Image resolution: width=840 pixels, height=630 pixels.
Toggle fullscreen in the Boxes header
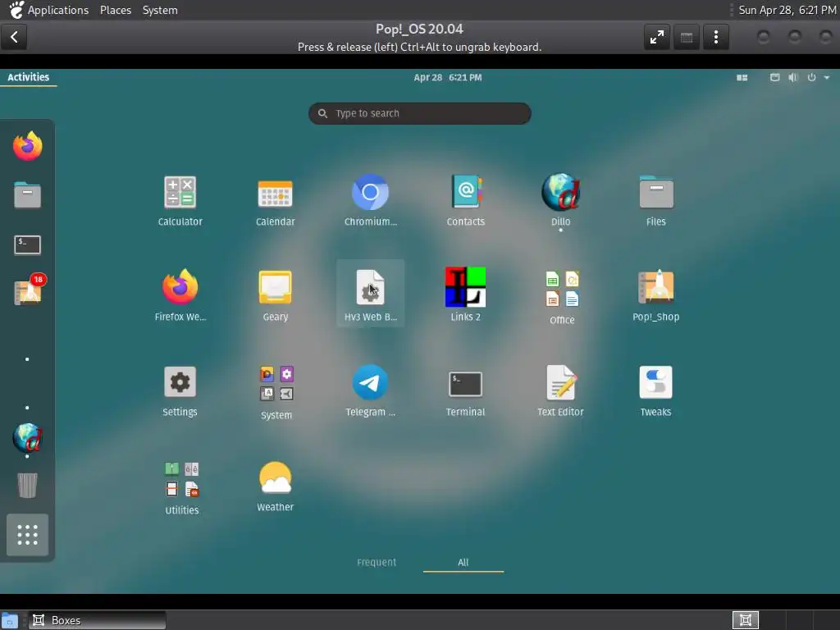[657, 37]
